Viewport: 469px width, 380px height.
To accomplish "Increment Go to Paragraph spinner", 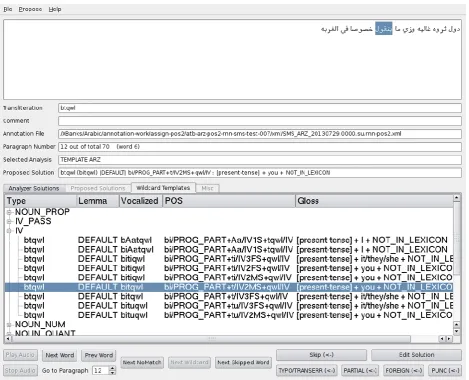I will 112,368.
